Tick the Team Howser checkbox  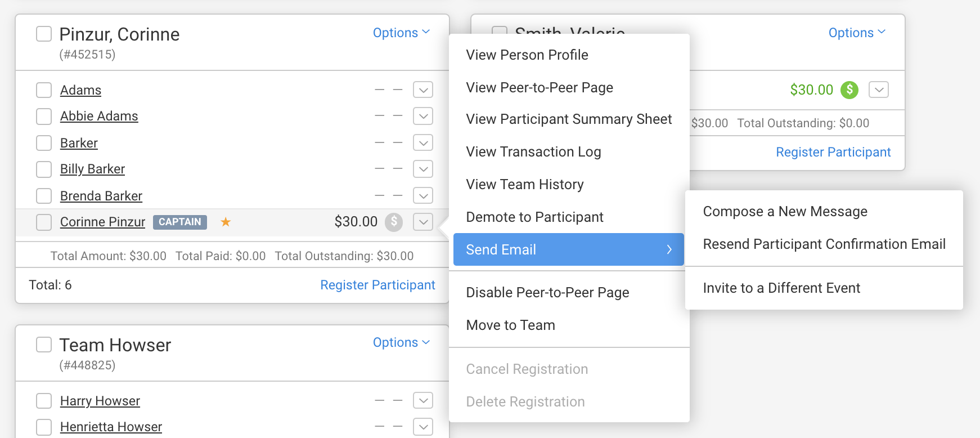(x=44, y=345)
